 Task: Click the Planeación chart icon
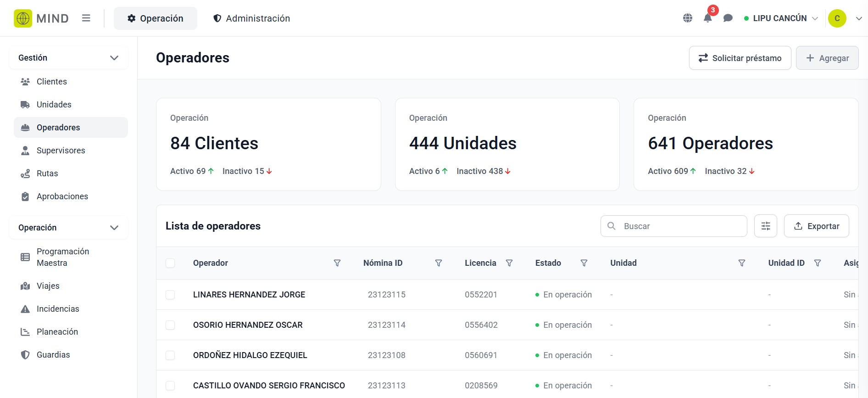point(25,332)
